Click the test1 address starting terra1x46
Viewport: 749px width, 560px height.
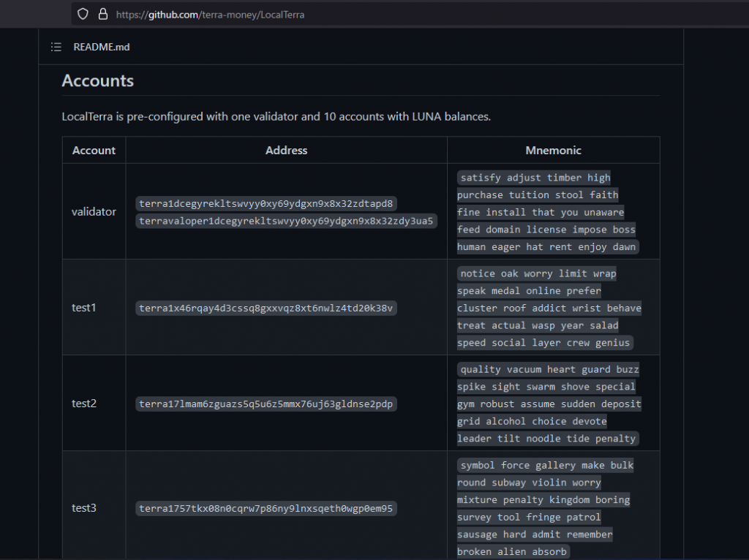pos(266,308)
